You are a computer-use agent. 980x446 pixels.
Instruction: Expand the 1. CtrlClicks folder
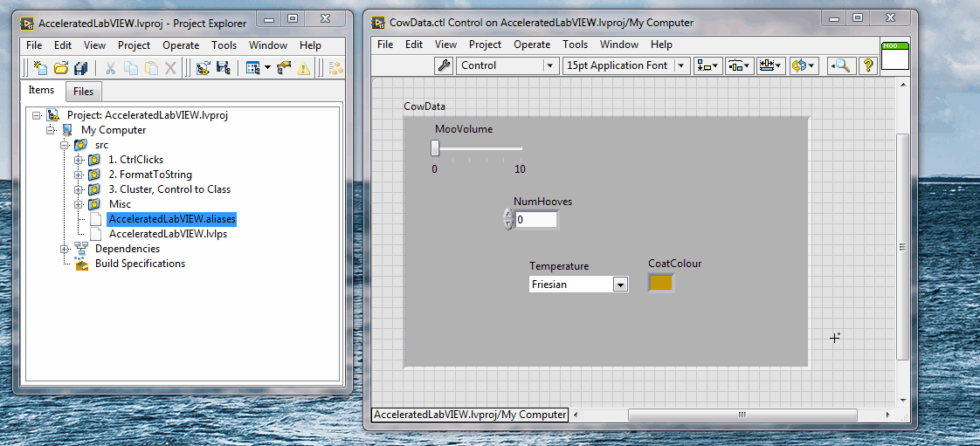[x=79, y=160]
